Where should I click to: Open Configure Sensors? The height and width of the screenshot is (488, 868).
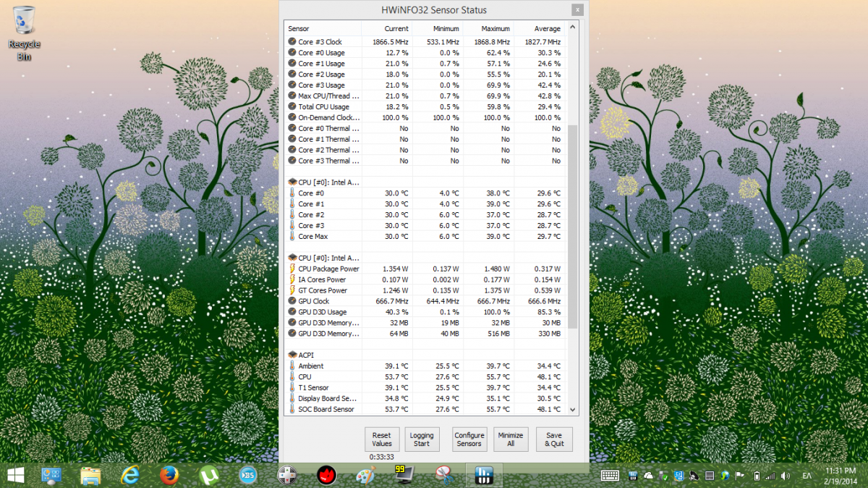coord(469,439)
